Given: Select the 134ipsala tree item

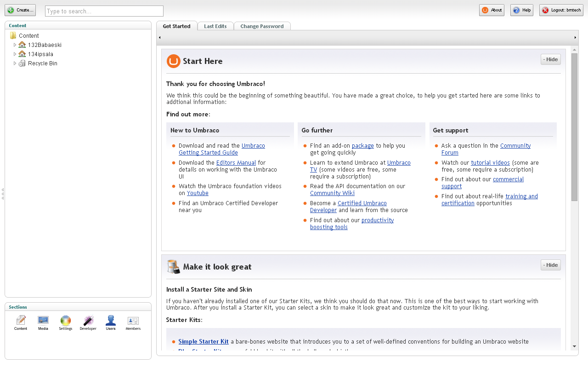Looking at the screenshot, I should [x=40, y=54].
